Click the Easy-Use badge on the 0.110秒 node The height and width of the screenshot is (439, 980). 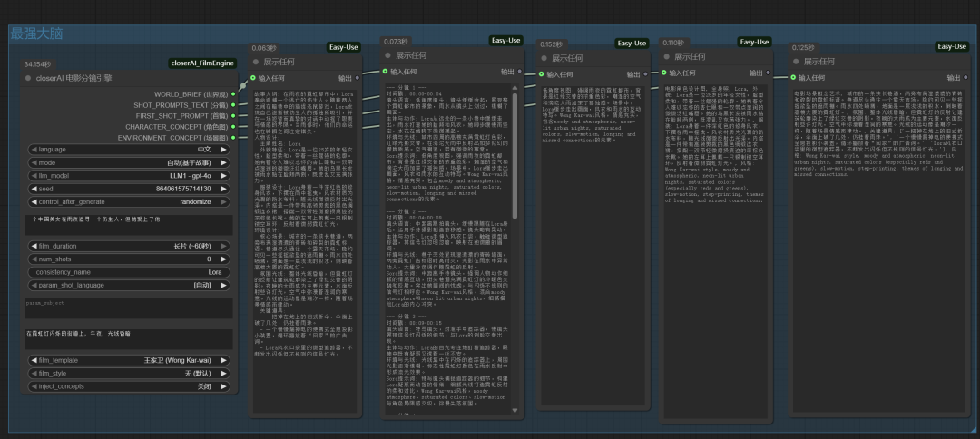(755, 42)
